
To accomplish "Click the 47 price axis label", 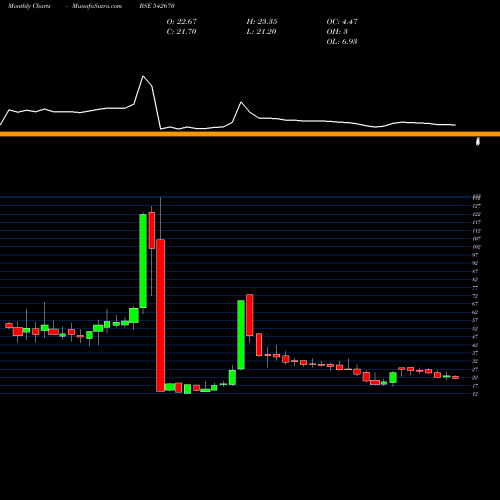I will [475, 337].
